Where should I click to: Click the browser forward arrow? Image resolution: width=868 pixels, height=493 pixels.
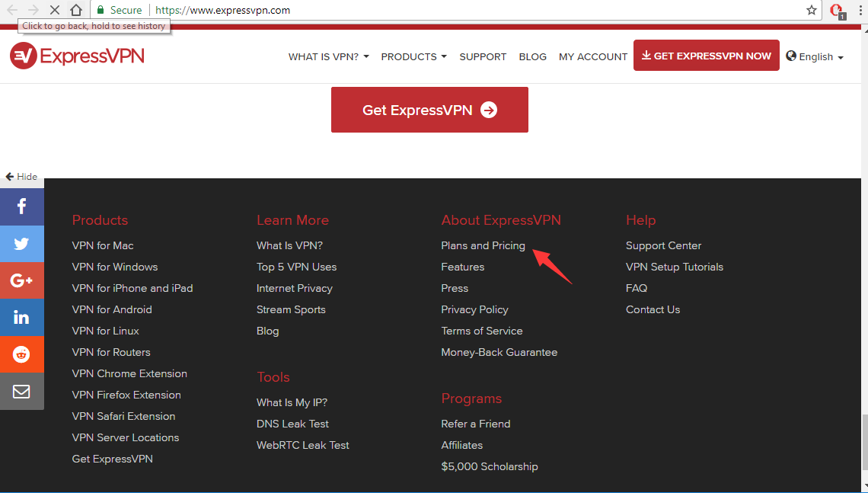tap(34, 10)
